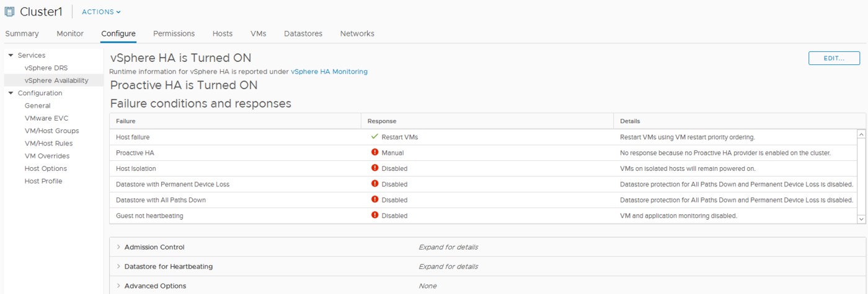This screenshot has height=294, width=868.
Task: Open the Datastores tab
Action: (x=303, y=33)
